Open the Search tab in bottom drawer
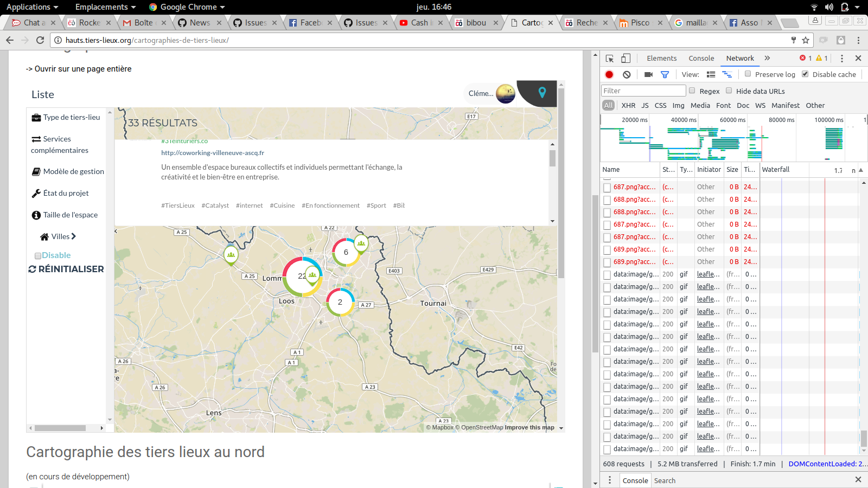Viewport: 868px width, 488px height. 665,480
